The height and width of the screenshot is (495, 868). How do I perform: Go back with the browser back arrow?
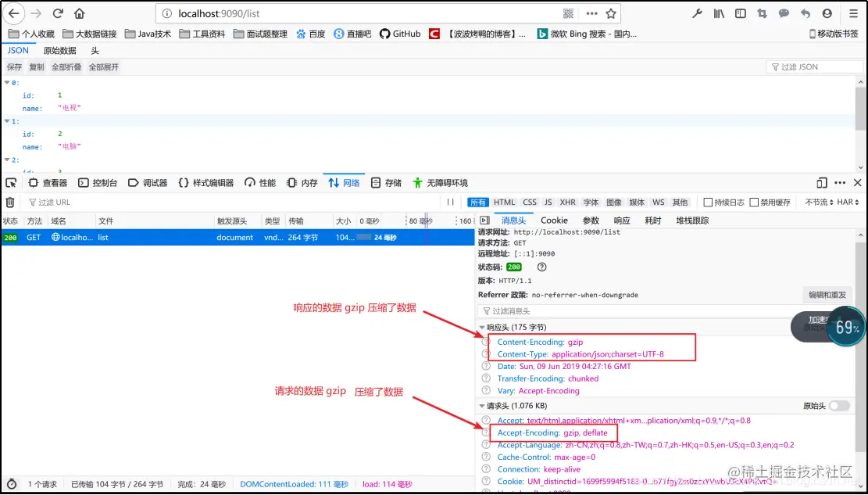pos(14,13)
